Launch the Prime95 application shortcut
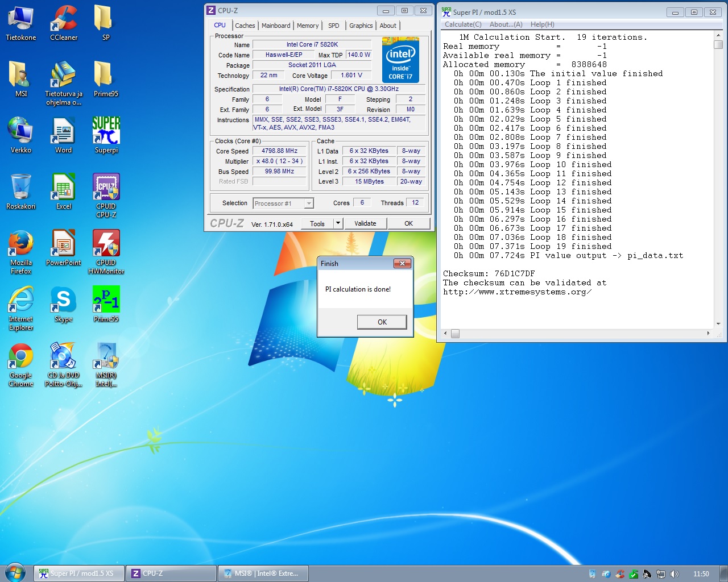728x582 pixels. [106, 305]
